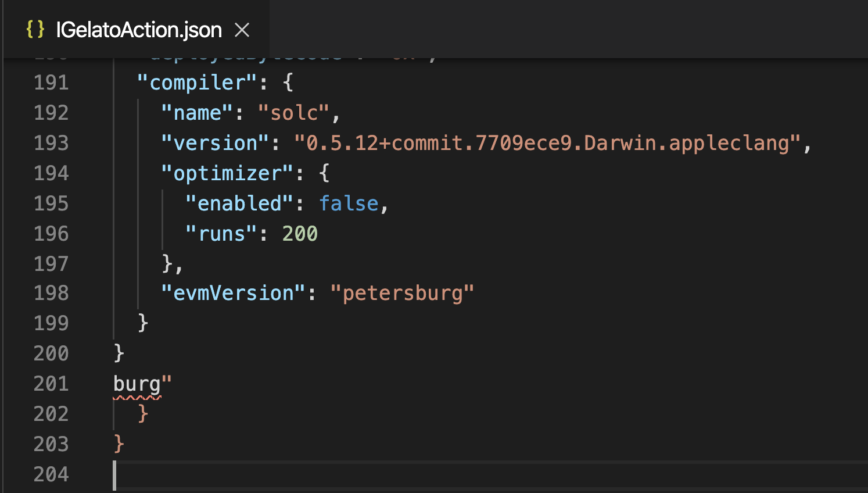Click the "runs" key on line 196
This screenshot has width=868, height=493.
(x=221, y=234)
